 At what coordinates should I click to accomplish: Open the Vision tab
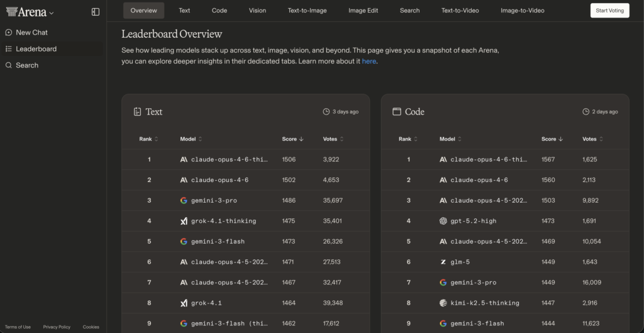257,11
